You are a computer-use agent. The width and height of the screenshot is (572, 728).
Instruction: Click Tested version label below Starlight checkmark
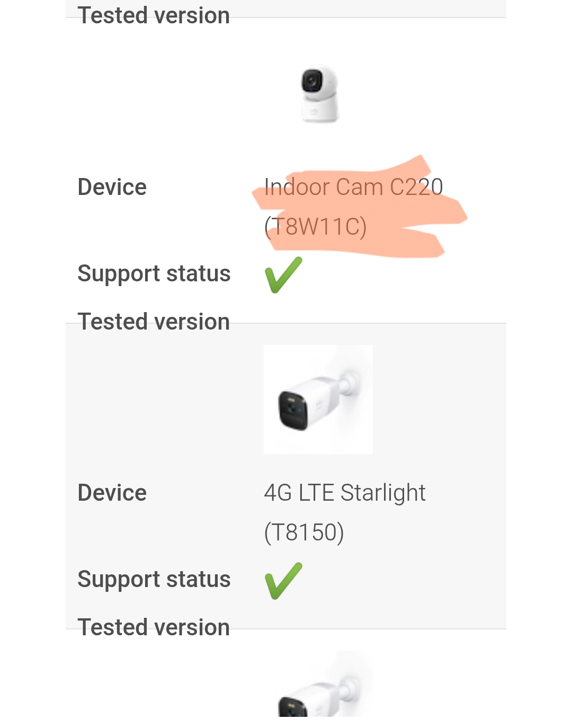(154, 627)
